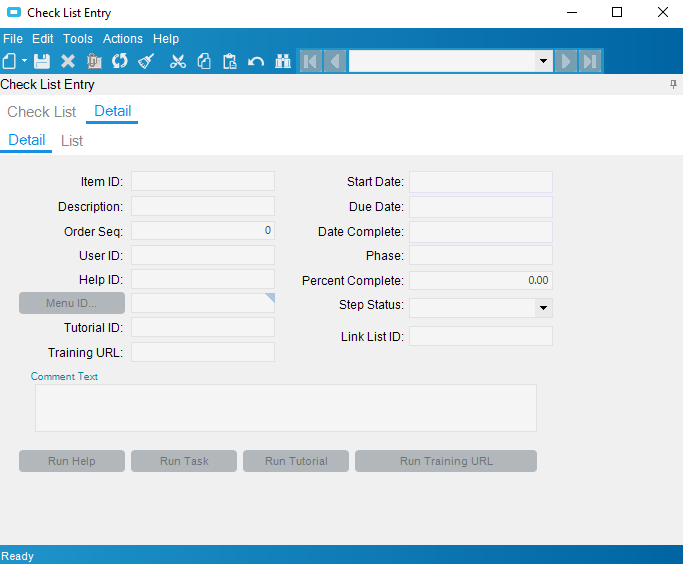Click the Order Seq field
683x564 pixels.
(x=203, y=231)
